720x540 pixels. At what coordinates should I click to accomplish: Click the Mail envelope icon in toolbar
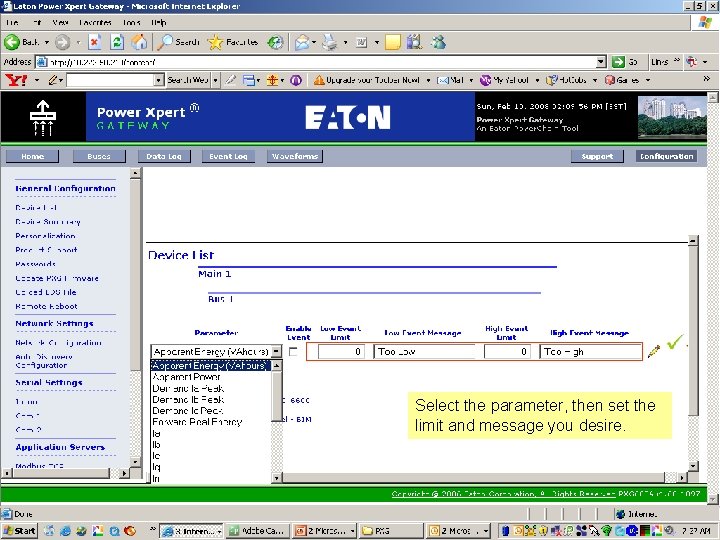[302, 43]
